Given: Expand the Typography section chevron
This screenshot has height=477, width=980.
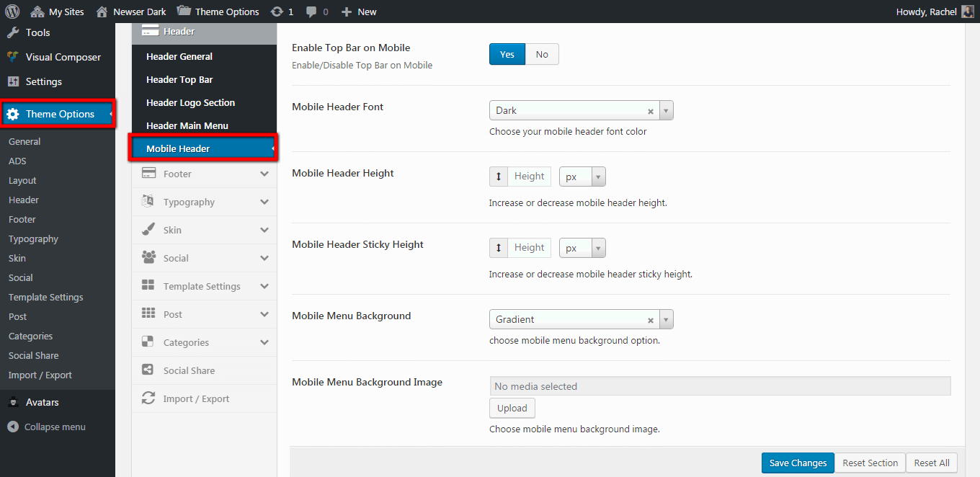Looking at the screenshot, I should coord(264,202).
